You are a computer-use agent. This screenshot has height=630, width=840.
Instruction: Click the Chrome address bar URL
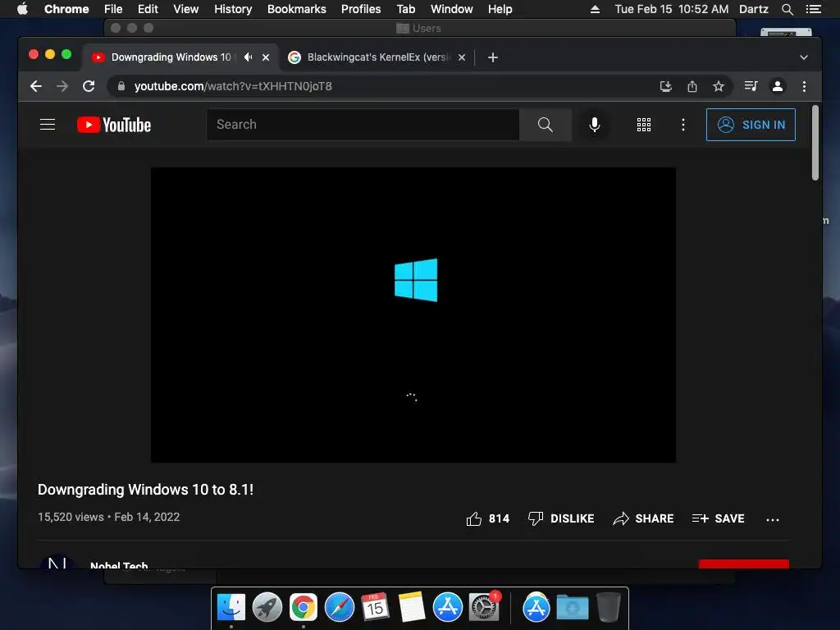tap(232, 86)
